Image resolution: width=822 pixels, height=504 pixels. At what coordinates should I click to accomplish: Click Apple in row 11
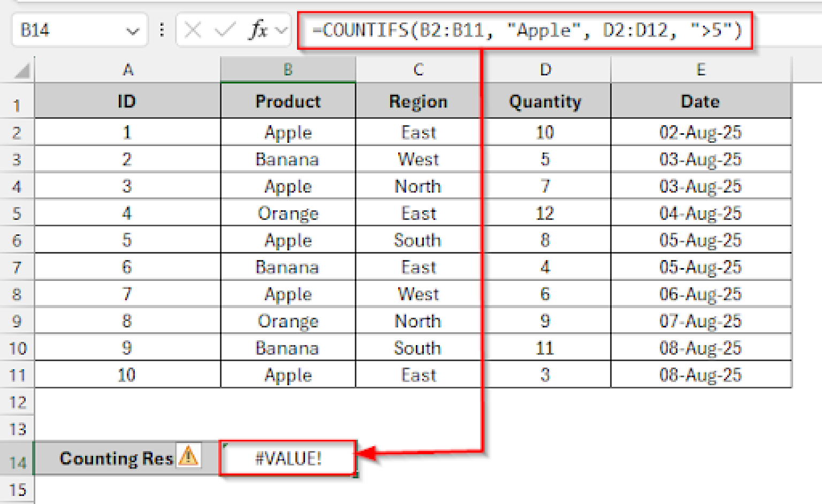[288, 375]
